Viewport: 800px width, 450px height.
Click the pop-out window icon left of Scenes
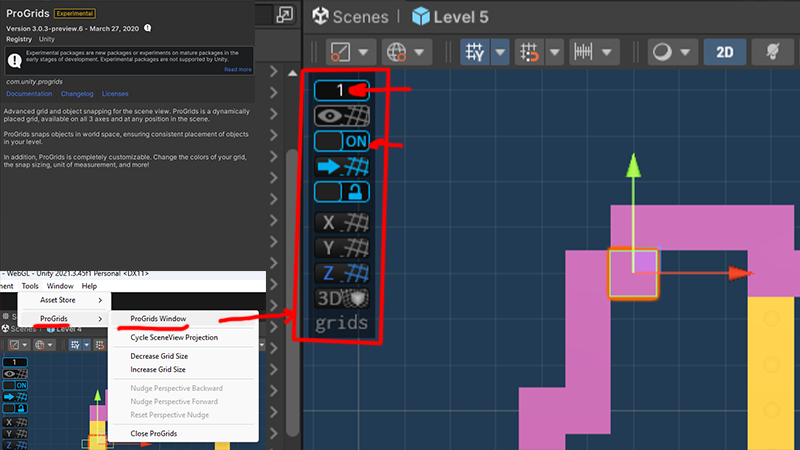285,15
